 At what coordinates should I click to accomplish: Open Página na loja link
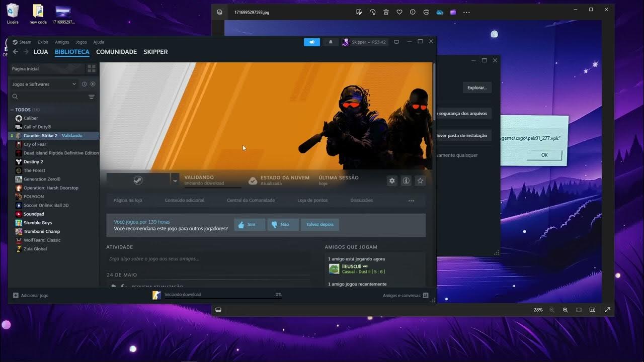pyautogui.click(x=128, y=200)
